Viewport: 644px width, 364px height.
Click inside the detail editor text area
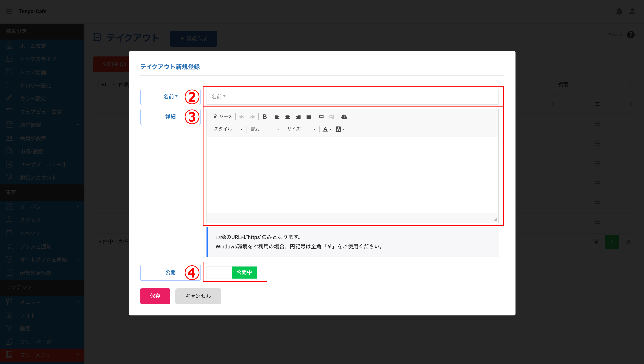352,175
